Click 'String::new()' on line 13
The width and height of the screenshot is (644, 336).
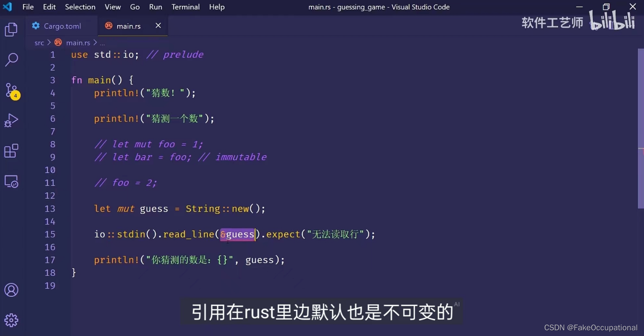[x=223, y=209]
